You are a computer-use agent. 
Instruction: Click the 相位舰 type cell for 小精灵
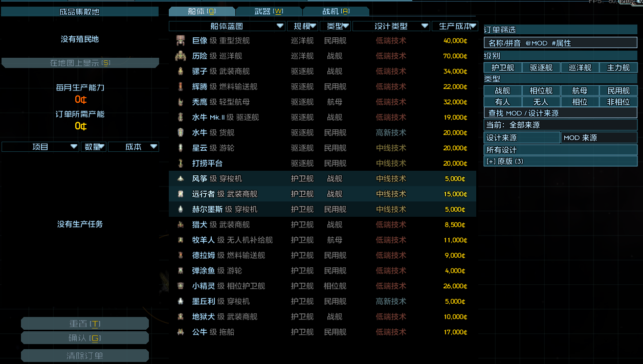(335, 286)
